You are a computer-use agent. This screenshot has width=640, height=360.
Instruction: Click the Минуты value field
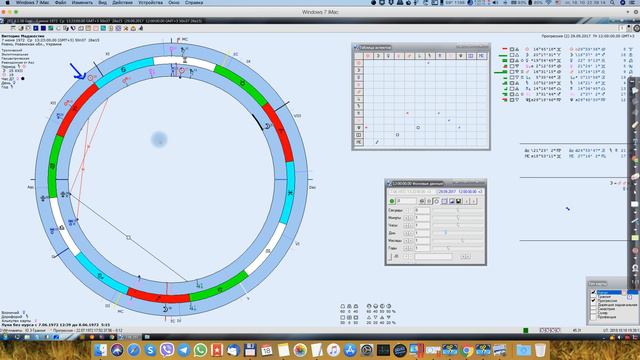(422, 218)
